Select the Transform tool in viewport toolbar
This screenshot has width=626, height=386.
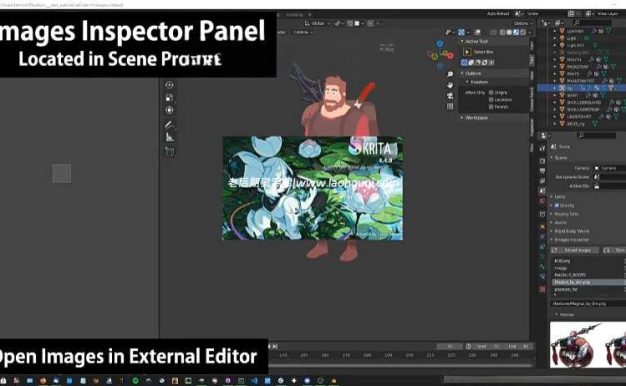(169, 111)
